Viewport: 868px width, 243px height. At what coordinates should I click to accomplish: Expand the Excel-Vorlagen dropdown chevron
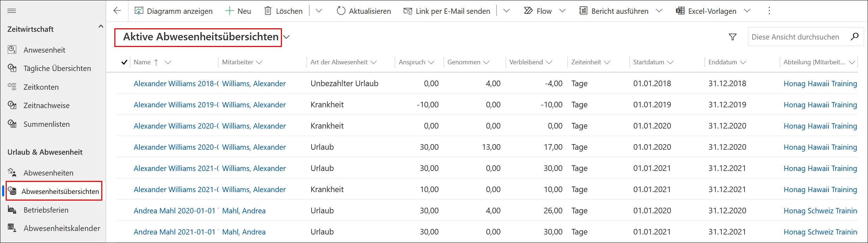747,11
